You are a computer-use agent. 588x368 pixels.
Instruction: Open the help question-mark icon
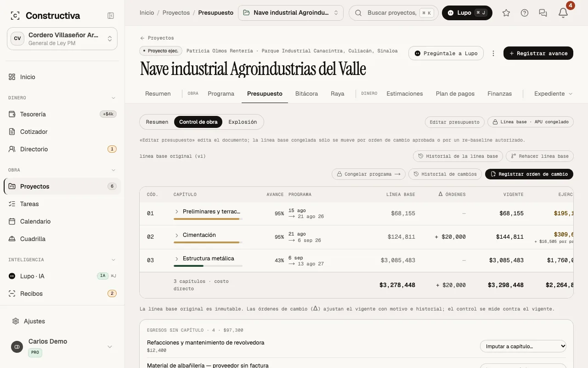click(525, 13)
